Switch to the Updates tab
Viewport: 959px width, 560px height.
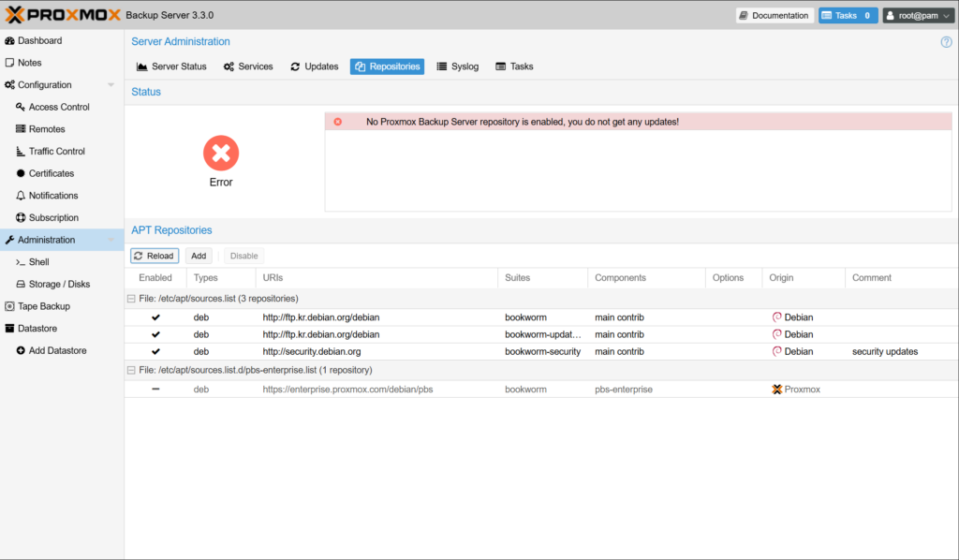point(314,66)
